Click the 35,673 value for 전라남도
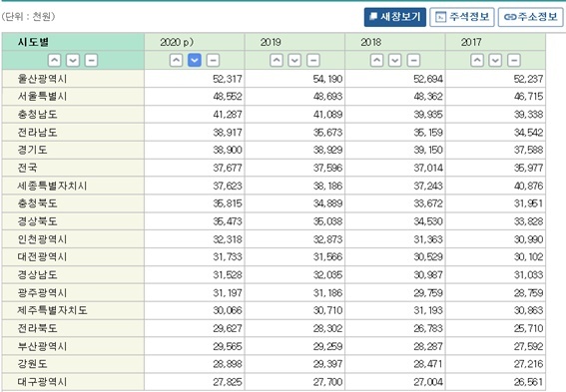566x392 pixels. [x=327, y=132]
